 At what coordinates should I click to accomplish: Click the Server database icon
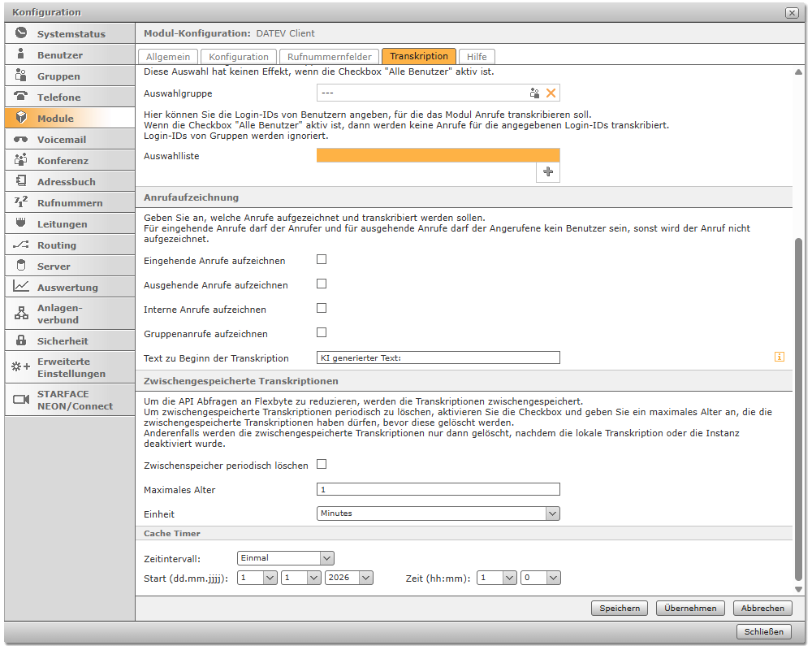[x=21, y=266]
